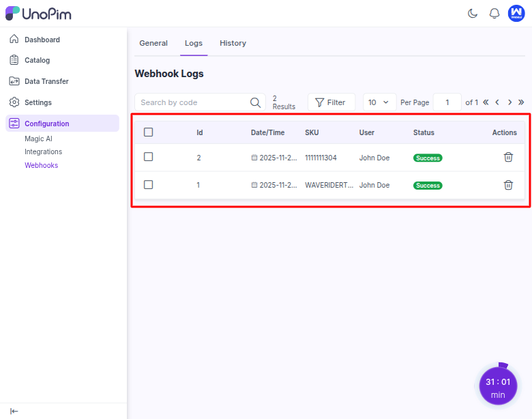
Task: Open the Webhooks submenu link
Action: (x=41, y=165)
